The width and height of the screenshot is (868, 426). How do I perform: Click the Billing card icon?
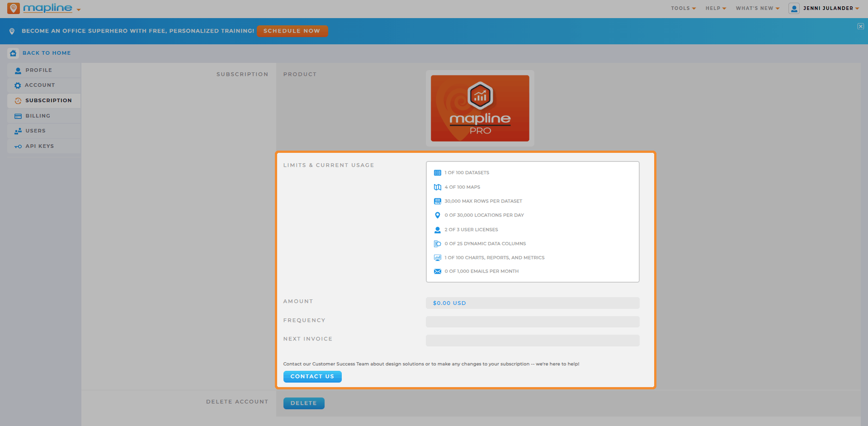[x=18, y=116]
